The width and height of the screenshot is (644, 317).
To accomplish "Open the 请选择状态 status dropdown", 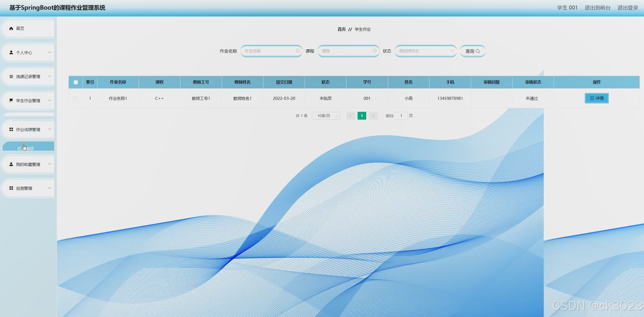I will (x=425, y=51).
